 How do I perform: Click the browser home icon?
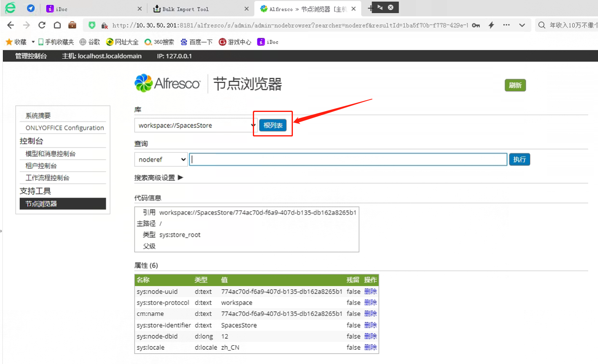pos(57,25)
